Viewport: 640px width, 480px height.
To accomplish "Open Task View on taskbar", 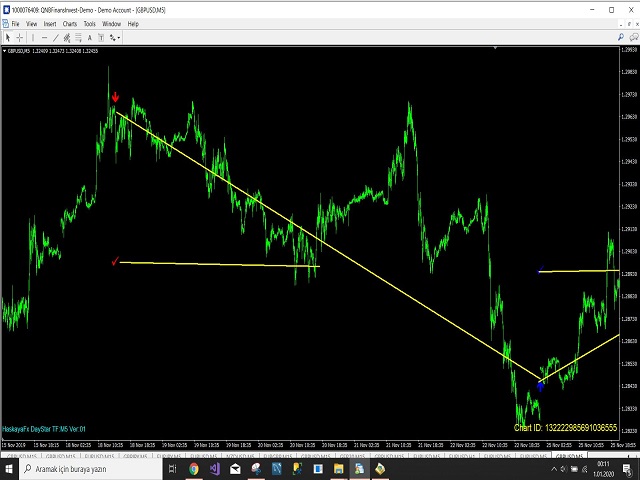I will pyautogui.click(x=173, y=469).
